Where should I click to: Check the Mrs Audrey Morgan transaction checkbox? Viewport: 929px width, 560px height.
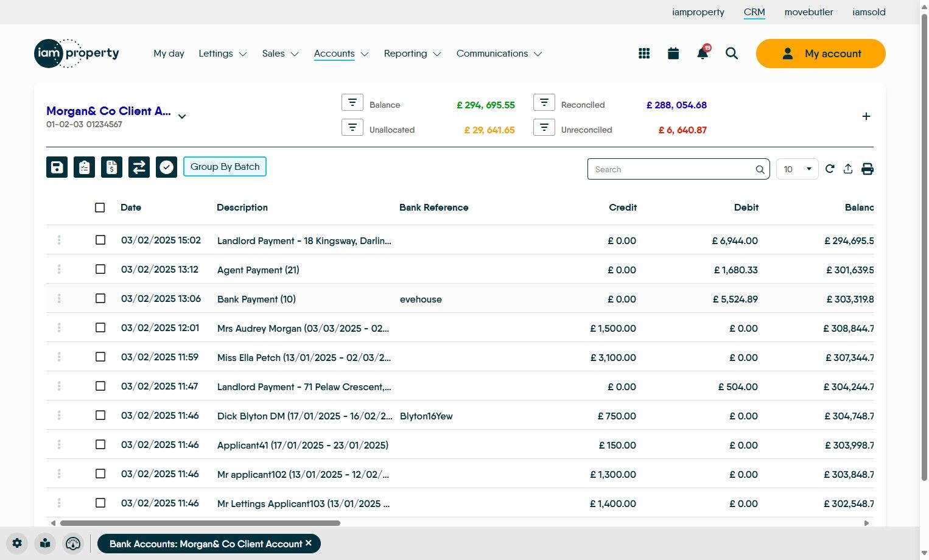[100, 327]
